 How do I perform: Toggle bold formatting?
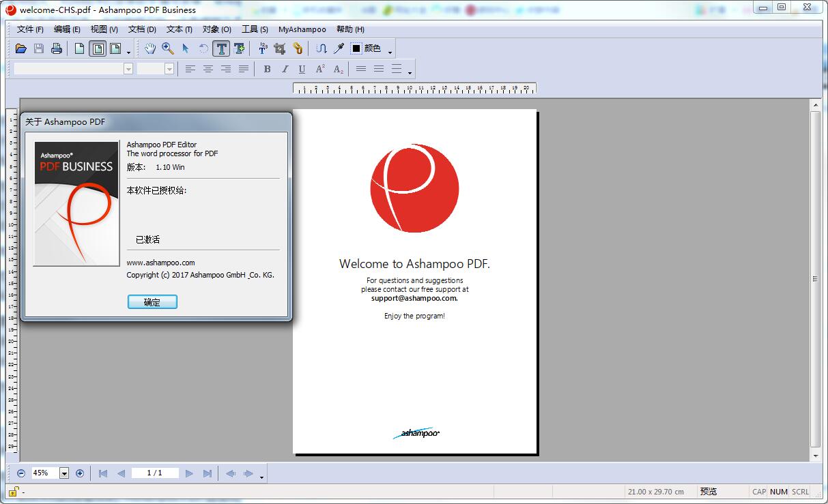267,69
